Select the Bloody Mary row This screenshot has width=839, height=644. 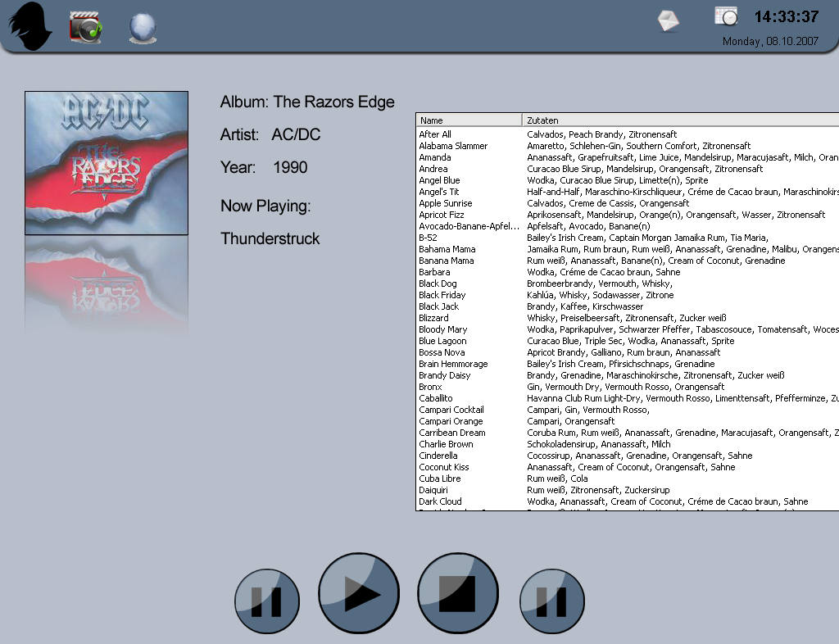628,329
